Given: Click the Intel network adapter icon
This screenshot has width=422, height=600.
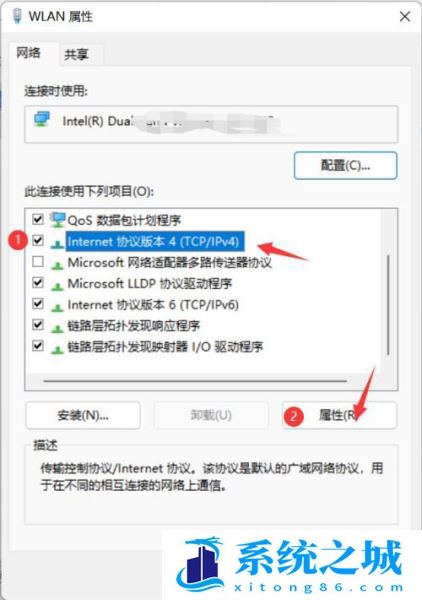Looking at the screenshot, I should 42,120.
